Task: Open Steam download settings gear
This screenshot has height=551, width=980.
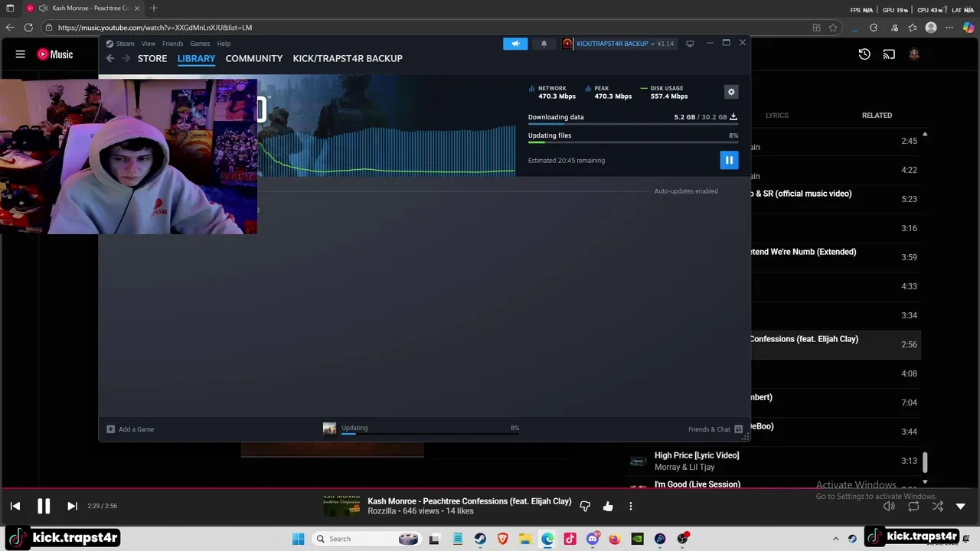Action: [731, 92]
